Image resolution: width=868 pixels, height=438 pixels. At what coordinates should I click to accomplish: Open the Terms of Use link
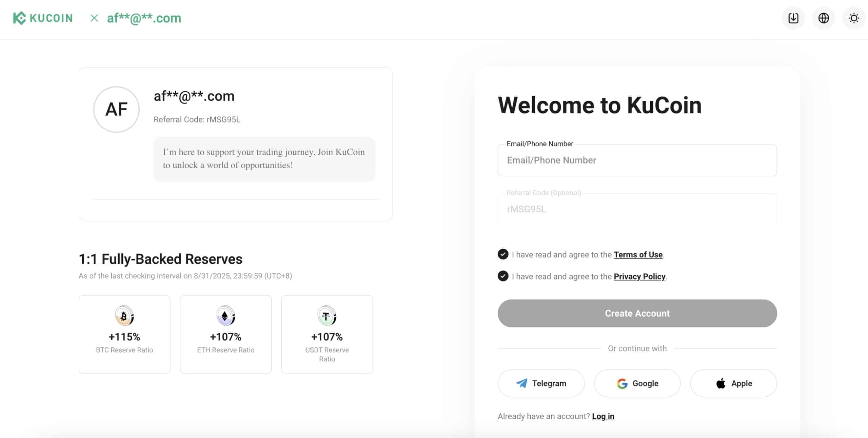pyautogui.click(x=638, y=254)
